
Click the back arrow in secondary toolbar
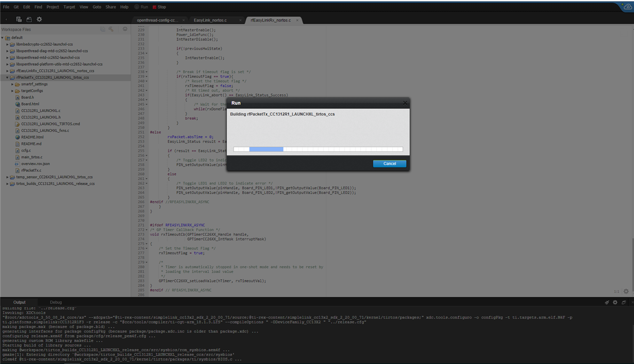[6, 20]
